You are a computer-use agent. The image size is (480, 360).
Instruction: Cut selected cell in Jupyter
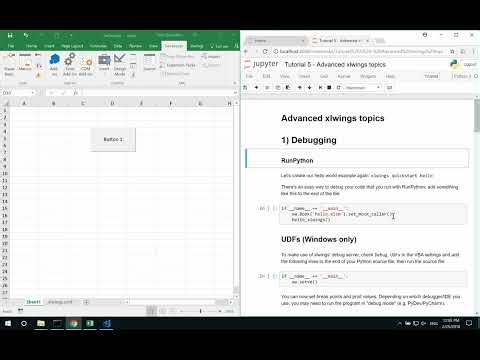tap(267, 87)
